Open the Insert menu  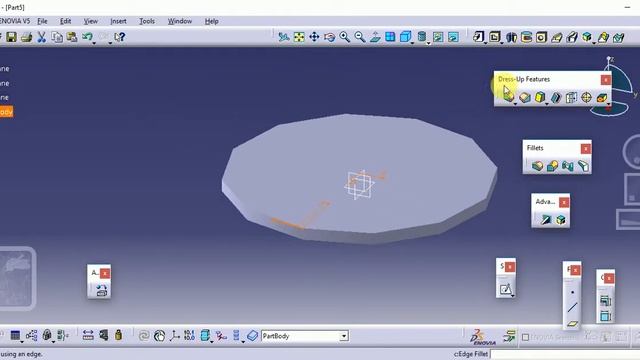(118, 21)
